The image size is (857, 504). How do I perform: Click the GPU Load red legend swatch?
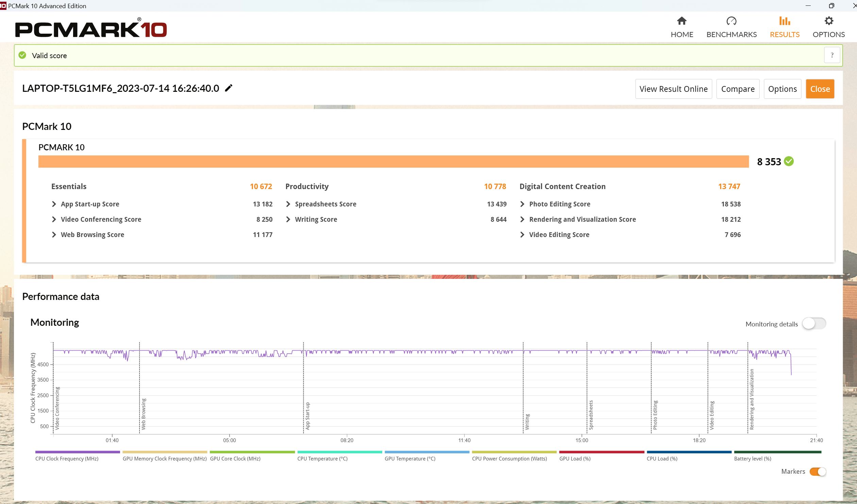[601, 452]
